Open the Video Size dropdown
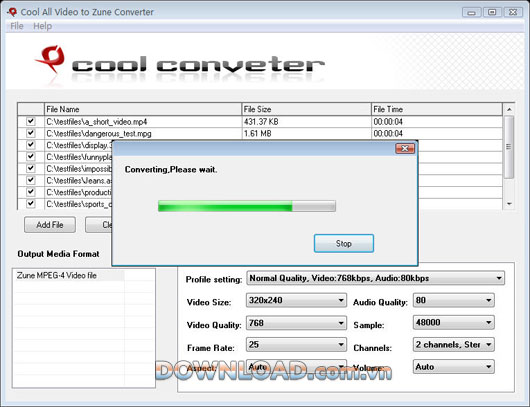Screen dimensions: 530x407 tap(296, 300)
